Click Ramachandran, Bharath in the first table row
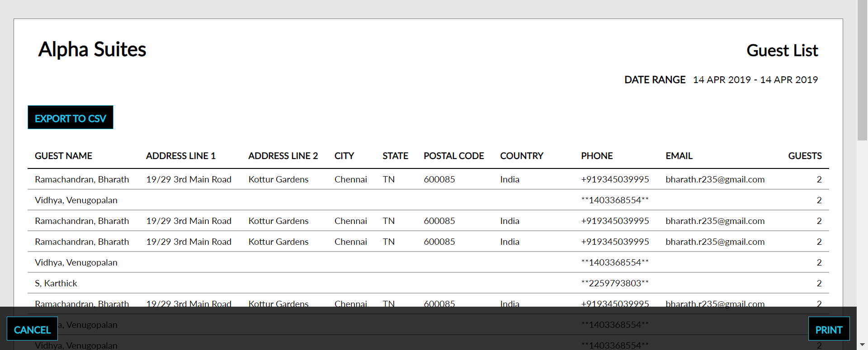 tap(82, 179)
